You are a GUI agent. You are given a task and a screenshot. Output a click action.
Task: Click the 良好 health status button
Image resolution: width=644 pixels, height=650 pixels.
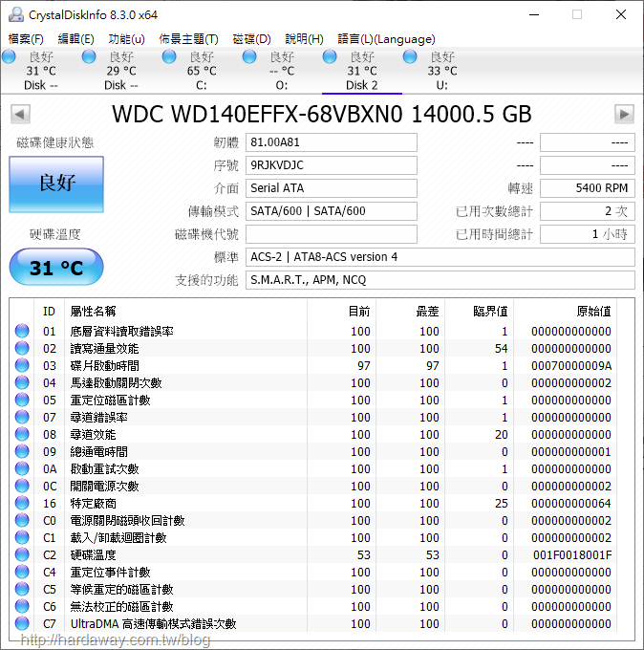[x=56, y=184]
